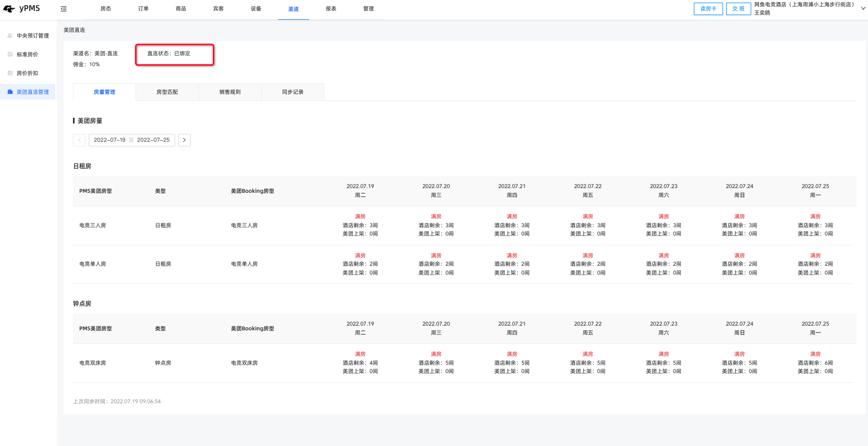Go to previous date range arrow
The width and height of the screenshot is (868, 446).
click(x=79, y=140)
